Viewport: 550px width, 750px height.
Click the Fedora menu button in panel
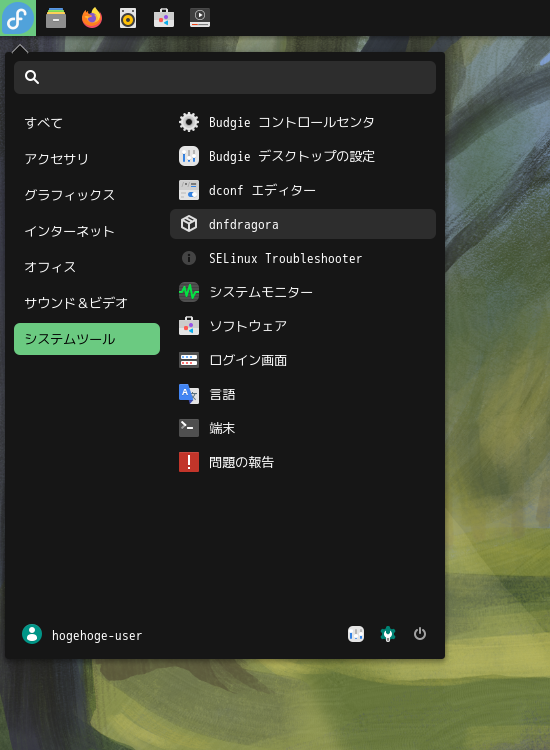pos(18,18)
